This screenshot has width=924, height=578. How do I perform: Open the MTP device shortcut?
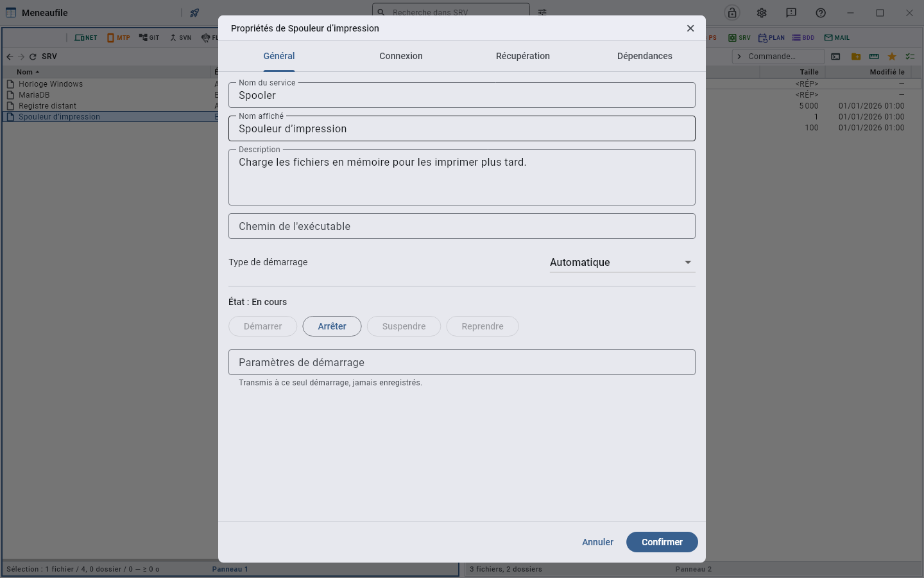coord(119,38)
